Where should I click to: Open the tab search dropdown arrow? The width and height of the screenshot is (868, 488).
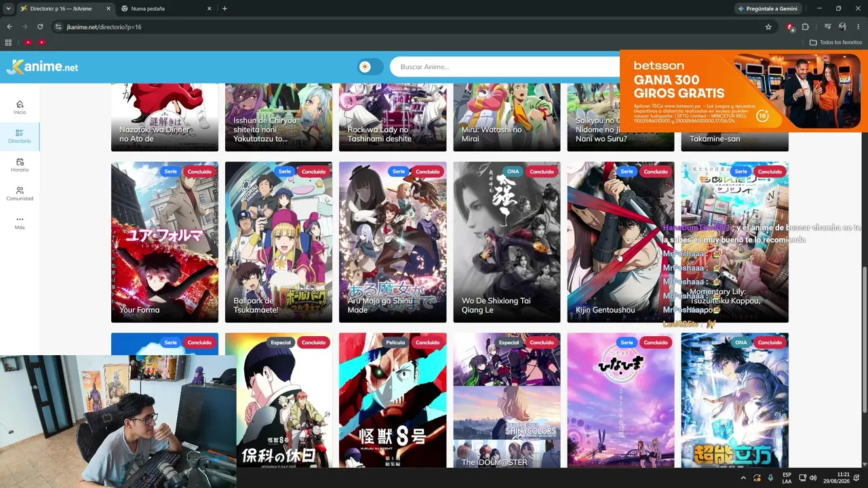pyautogui.click(x=8, y=9)
